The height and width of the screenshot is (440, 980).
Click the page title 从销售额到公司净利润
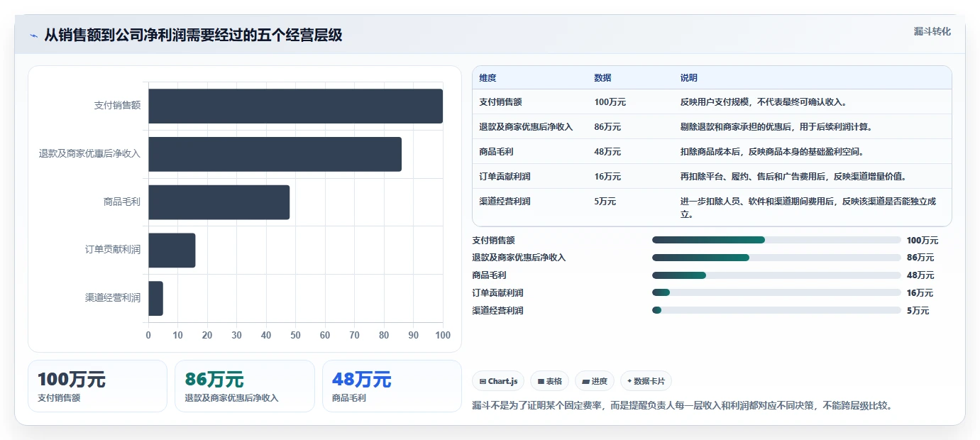pyautogui.click(x=193, y=35)
